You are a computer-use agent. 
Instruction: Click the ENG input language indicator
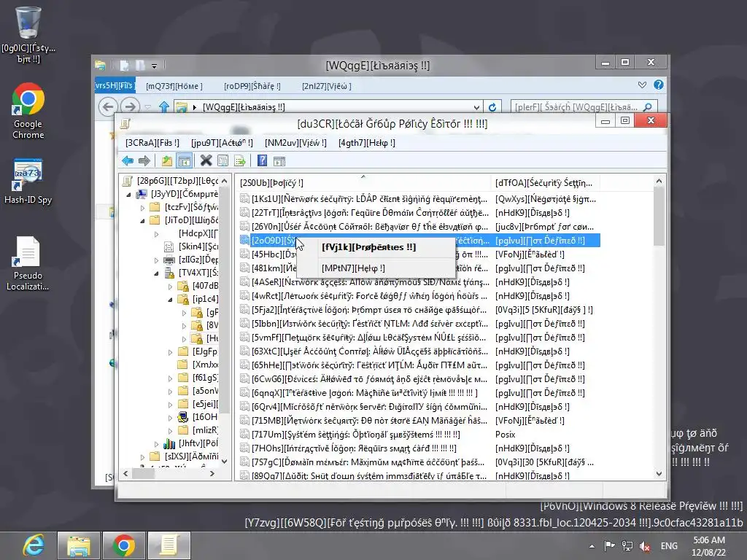(x=670, y=546)
